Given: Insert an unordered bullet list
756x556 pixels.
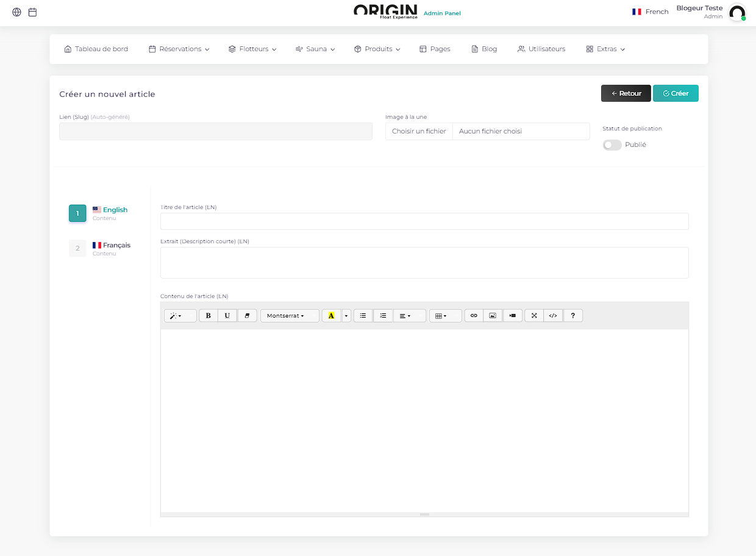Looking at the screenshot, I should [x=363, y=316].
